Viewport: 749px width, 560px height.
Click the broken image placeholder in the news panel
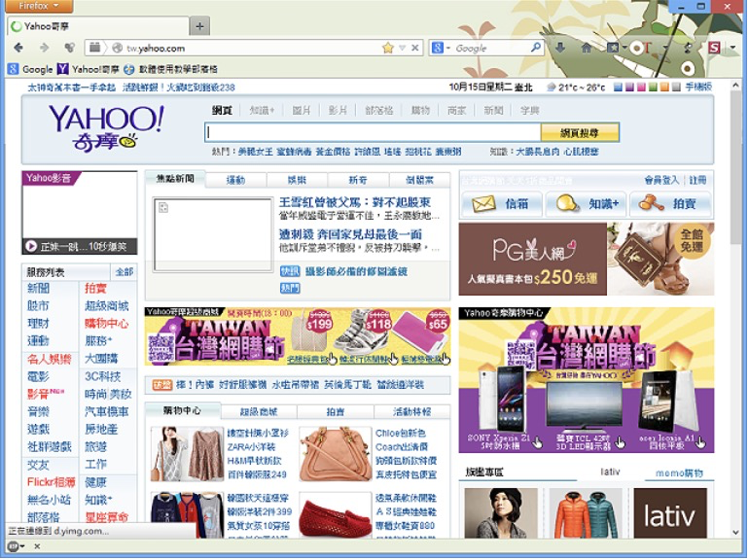(213, 235)
